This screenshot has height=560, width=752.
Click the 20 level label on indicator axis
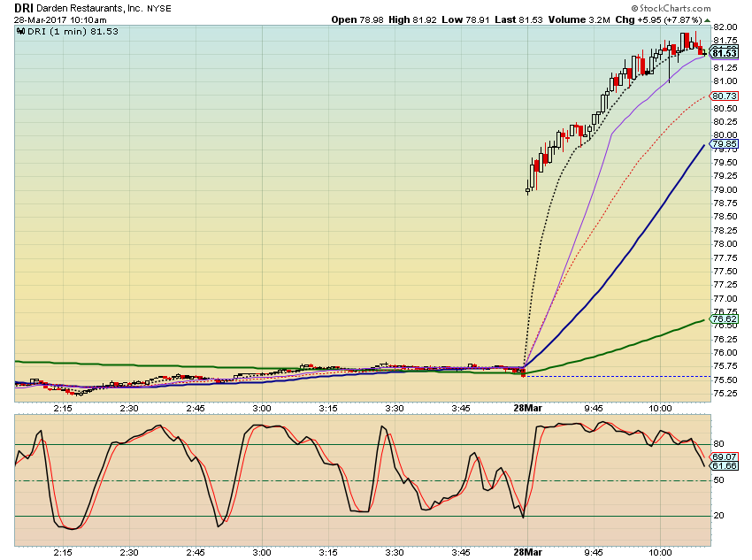coord(719,516)
